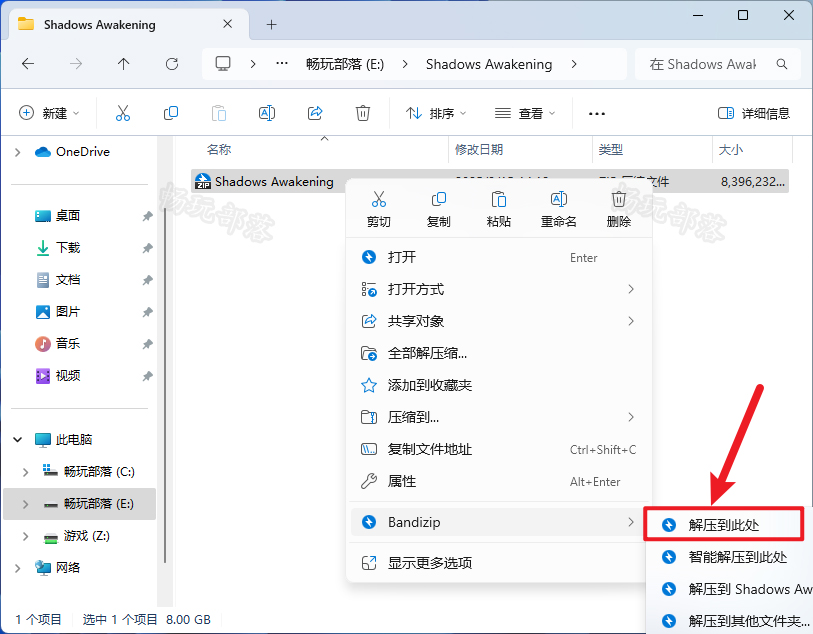Click the This PC monitor icon in the address bar
The height and width of the screenshot is (634, 813).
click(x=223, y=64)
